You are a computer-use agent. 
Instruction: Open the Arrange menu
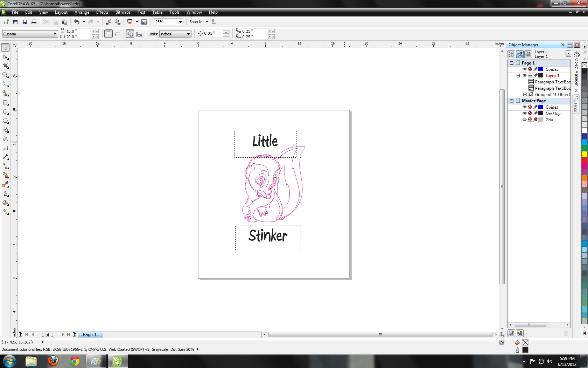pyautogui.click(x=82, y=12)
